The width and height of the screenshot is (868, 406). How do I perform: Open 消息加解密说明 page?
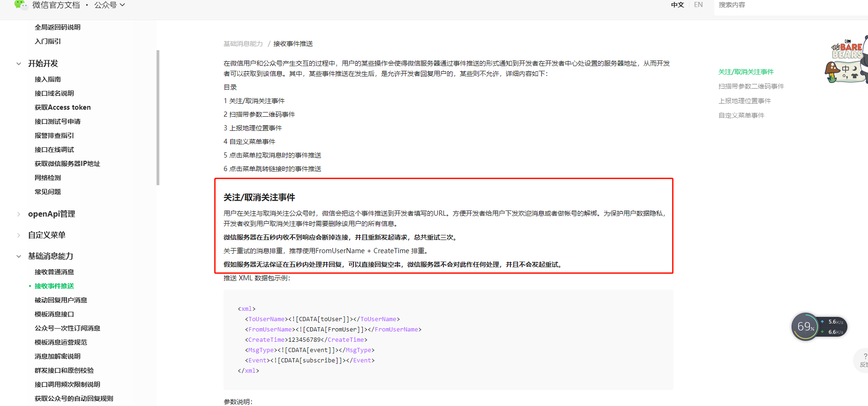coord(58,356)
